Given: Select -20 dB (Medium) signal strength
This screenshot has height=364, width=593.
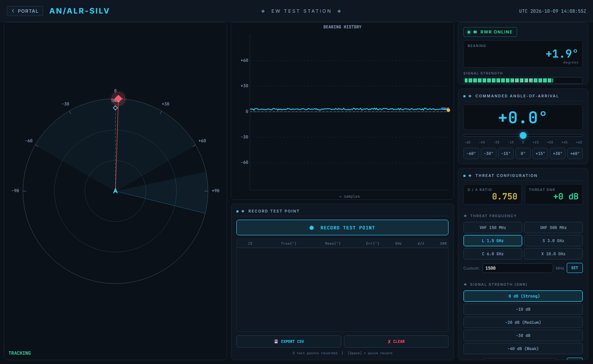Looking at the screenshot, I should 523,323.
